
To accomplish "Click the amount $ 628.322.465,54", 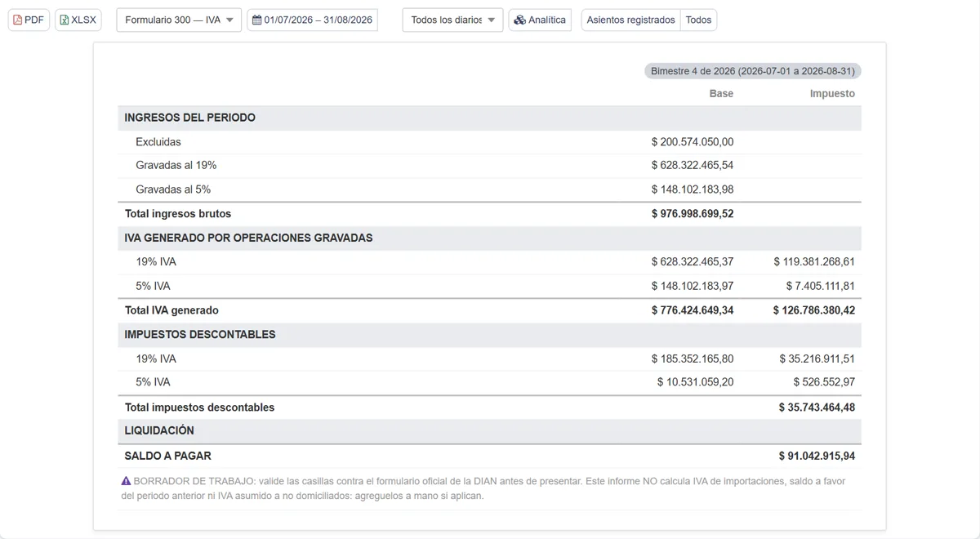I will pyautogui.click(x=693, y=166).
